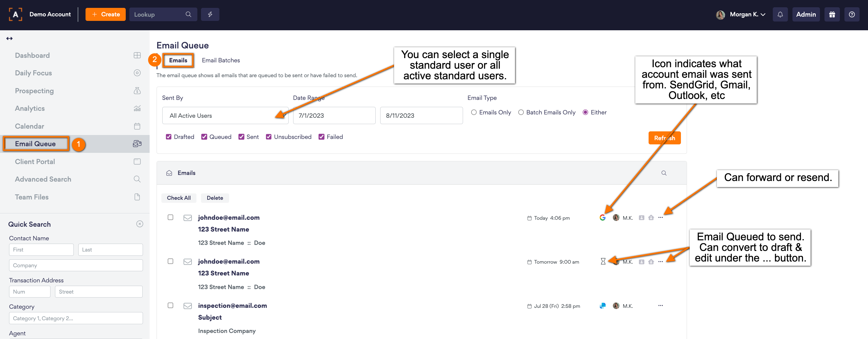Click the Refresh button

tap(664, 138)
